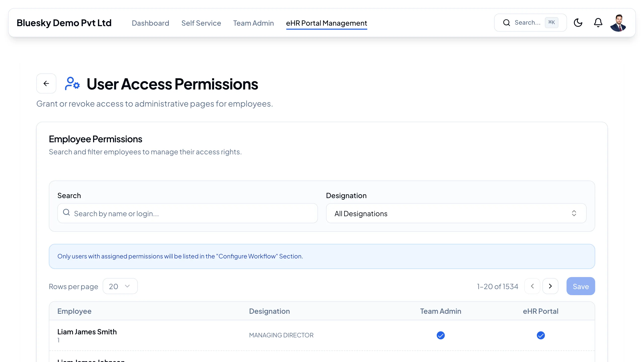644x362 pixels.
Task: Open the Team Admin menu
Action: [254, 23]
